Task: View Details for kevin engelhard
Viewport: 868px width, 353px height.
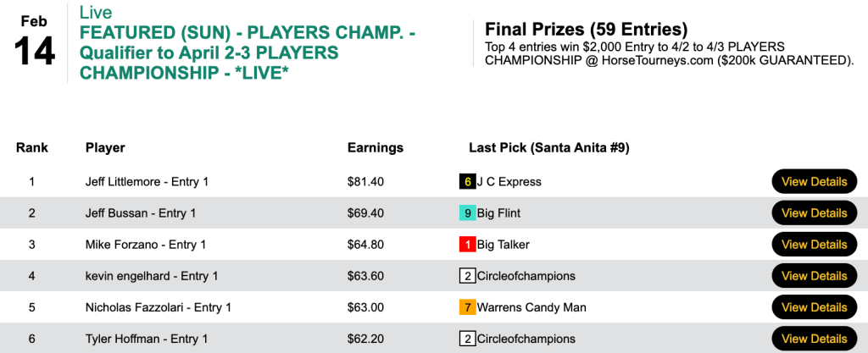Action: click(814, 276)
